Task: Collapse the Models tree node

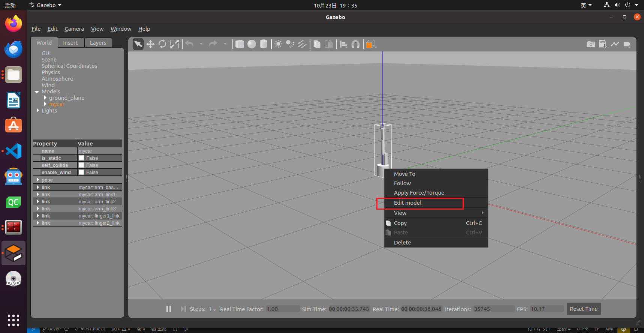Action: pyautogui.click(x=37, y=92)
